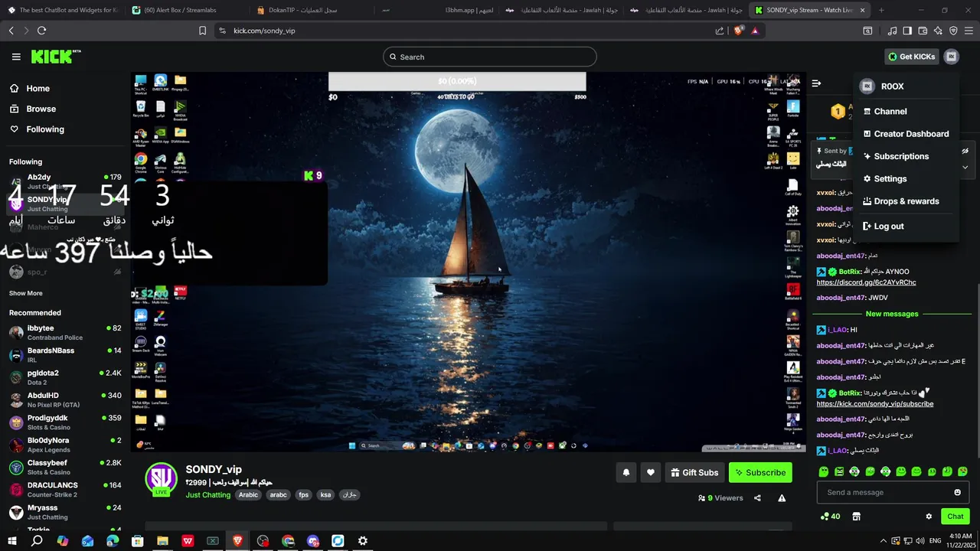Screen dimensions: 980x551
Task: Open Settings in the profile menu
Action: [x=906, y=178]
